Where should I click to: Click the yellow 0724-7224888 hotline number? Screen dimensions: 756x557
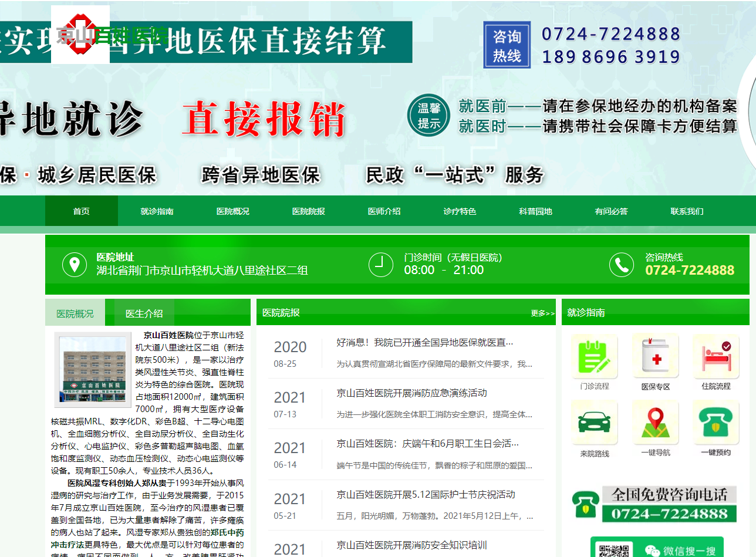click(690, 270)
